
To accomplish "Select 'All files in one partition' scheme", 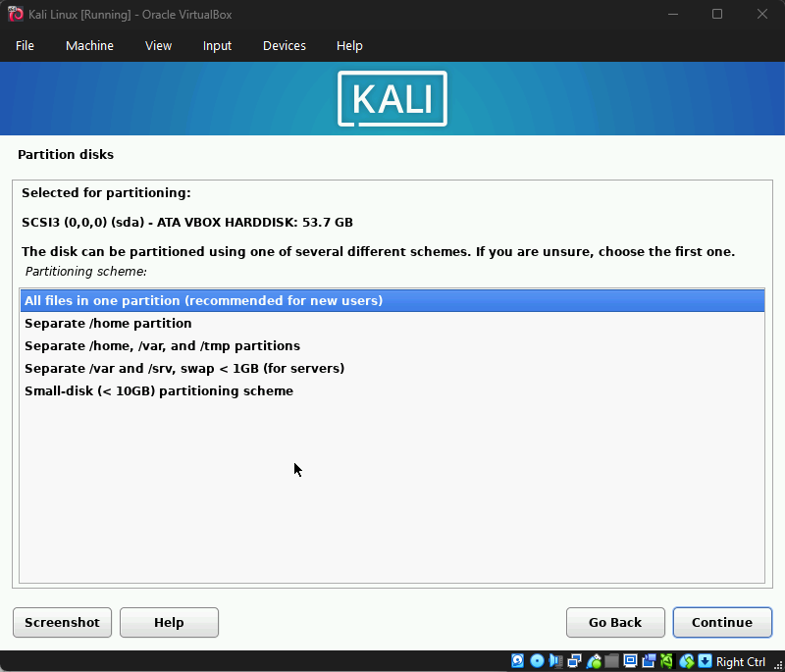I will click(x=203, y=300).
